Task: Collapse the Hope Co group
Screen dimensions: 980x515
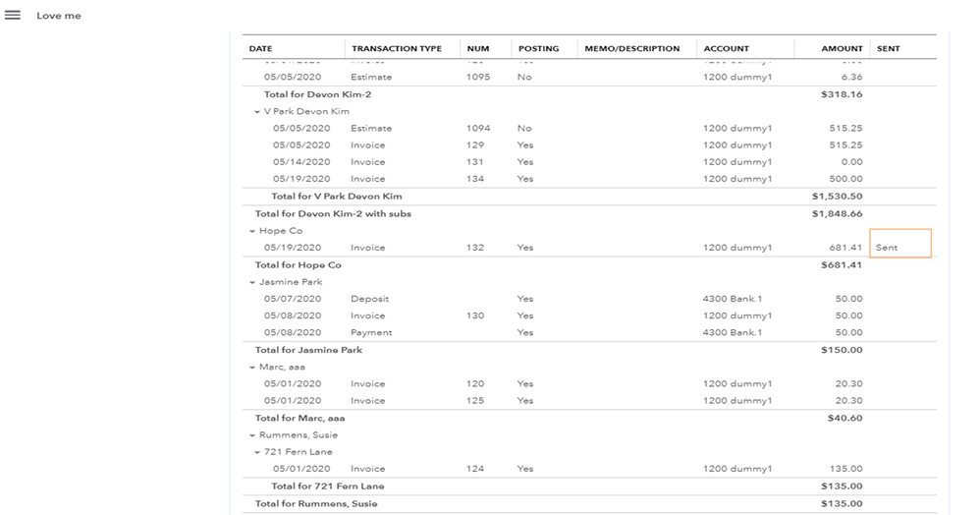Action: click(x=252, y=231)
